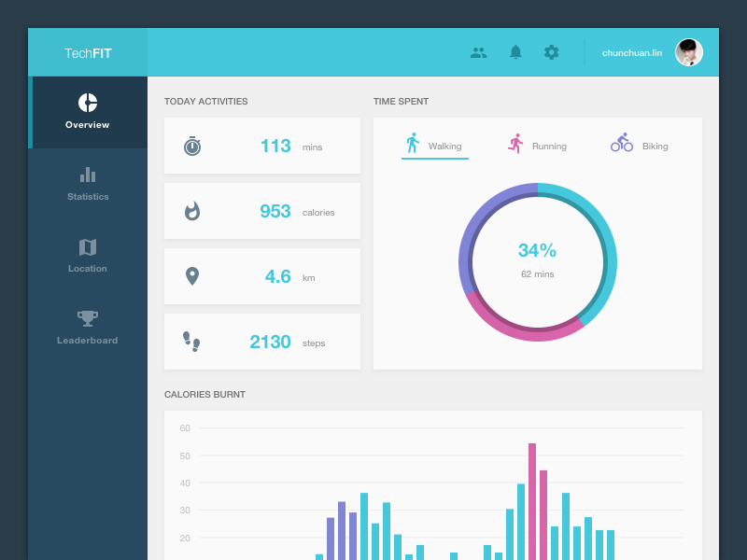Click the TechFIT logo
Viewport: 747px width, 560px height.
(88, 53)
